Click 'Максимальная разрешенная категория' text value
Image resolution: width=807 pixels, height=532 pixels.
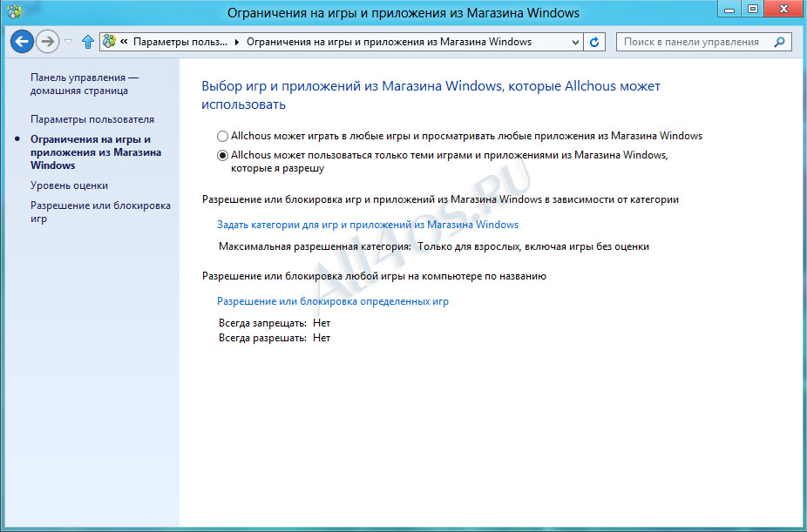(533, 246)
